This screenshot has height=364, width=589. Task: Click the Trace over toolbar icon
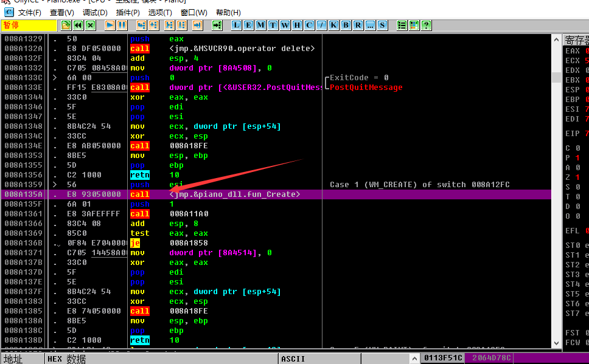tap(182, 25)
